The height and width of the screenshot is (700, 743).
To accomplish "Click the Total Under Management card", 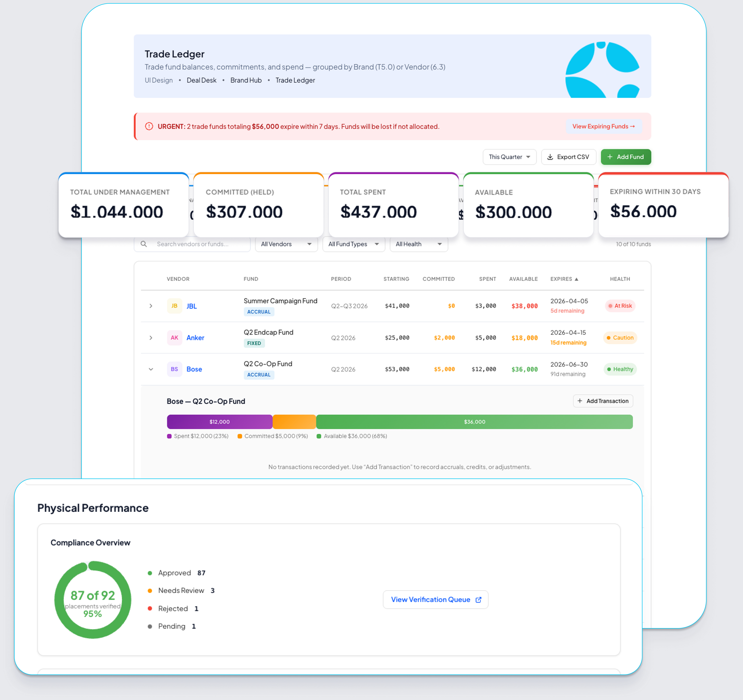I will (124, 205).
